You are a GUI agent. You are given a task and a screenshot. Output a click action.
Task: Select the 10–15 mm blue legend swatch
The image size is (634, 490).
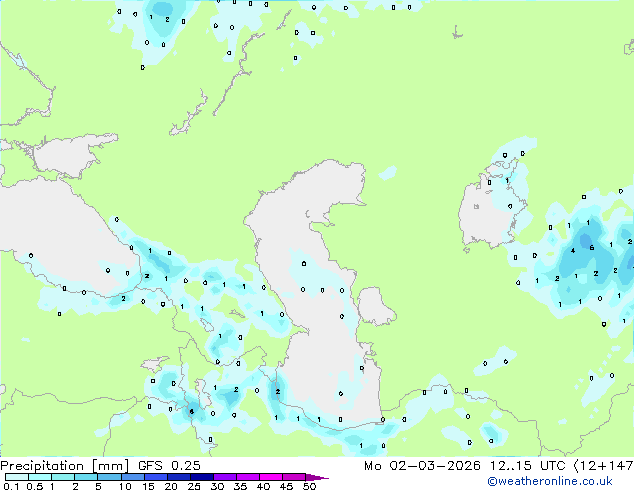(133, 477)
